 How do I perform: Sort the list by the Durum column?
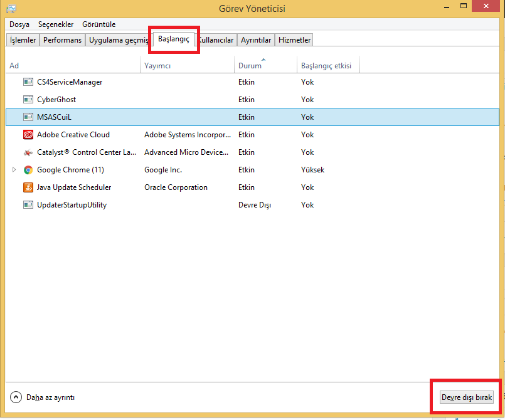(250, 65)
